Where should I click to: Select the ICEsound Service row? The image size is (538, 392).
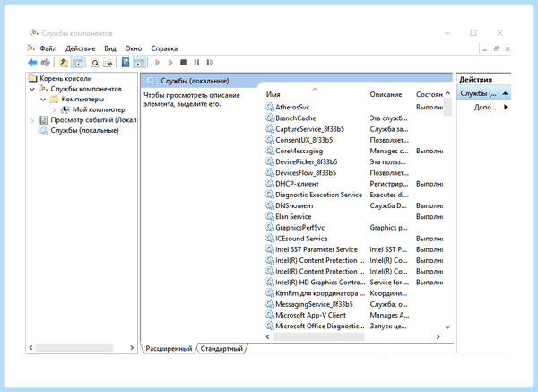(x=301, y=239)
